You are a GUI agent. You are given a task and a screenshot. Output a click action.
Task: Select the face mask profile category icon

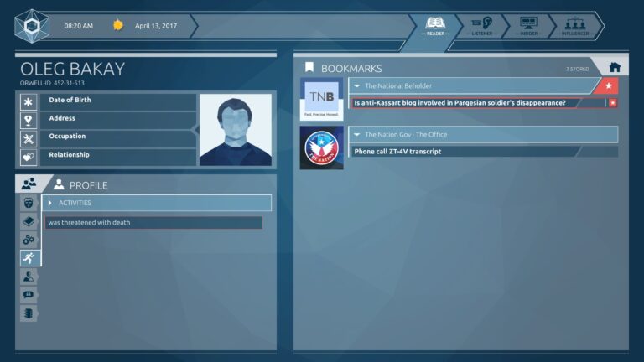(29, 203)
